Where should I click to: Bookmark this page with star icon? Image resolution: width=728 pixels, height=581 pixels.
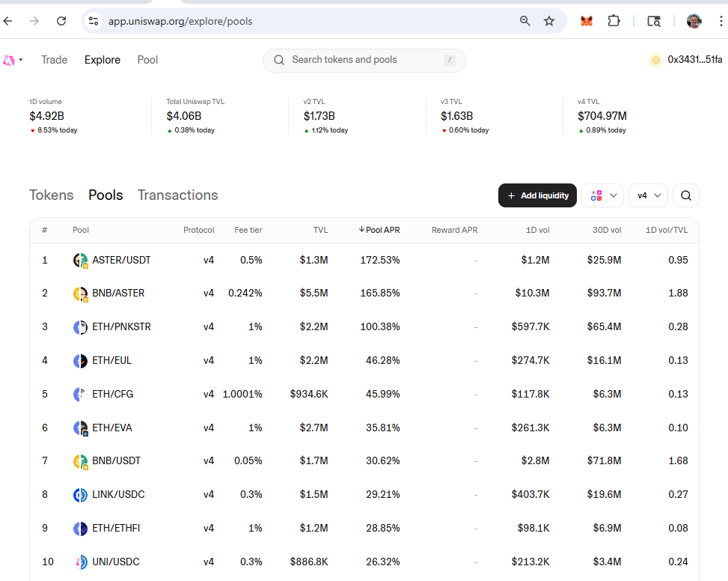point(549,21)
